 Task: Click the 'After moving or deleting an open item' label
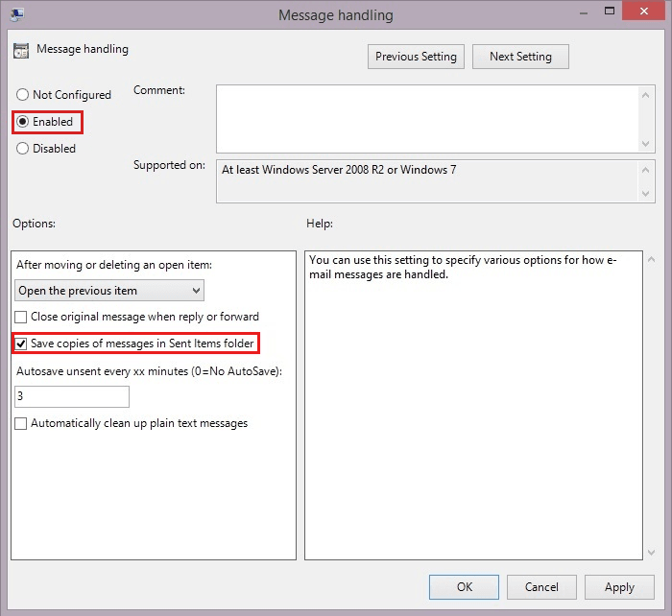click(x=114, y=265)
